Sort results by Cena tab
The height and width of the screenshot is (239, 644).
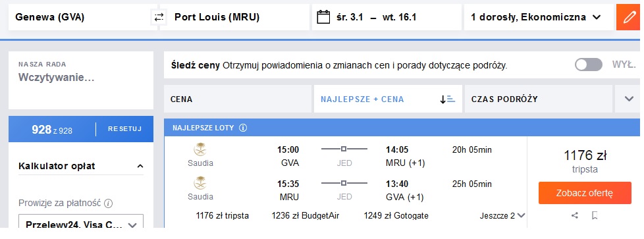pyautogui.click(x=238, y=99)
